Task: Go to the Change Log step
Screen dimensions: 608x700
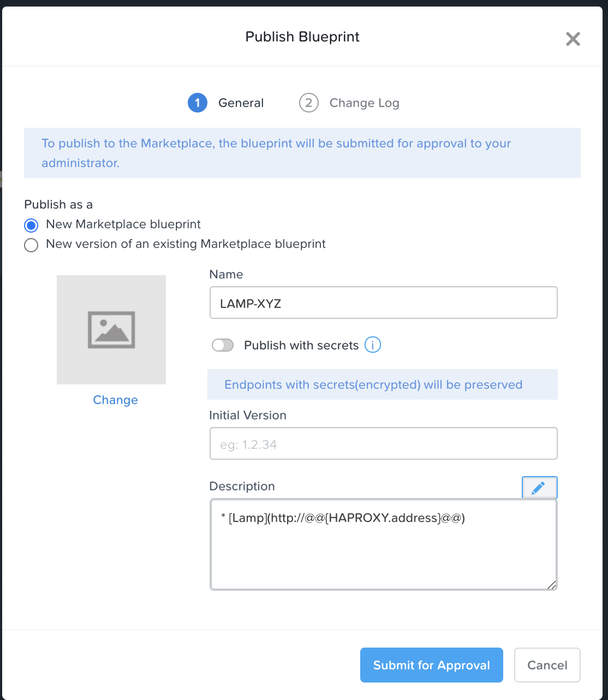Action: click(x=364, y=103)
